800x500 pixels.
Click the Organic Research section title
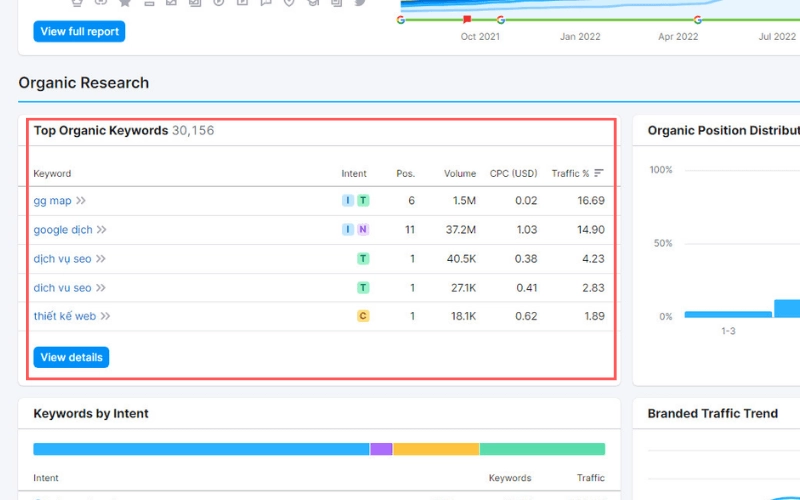coord(84,83)
